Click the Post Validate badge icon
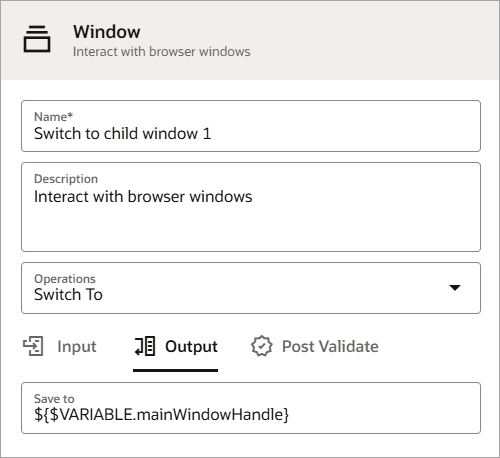500x458 pixels. point(262,346)
